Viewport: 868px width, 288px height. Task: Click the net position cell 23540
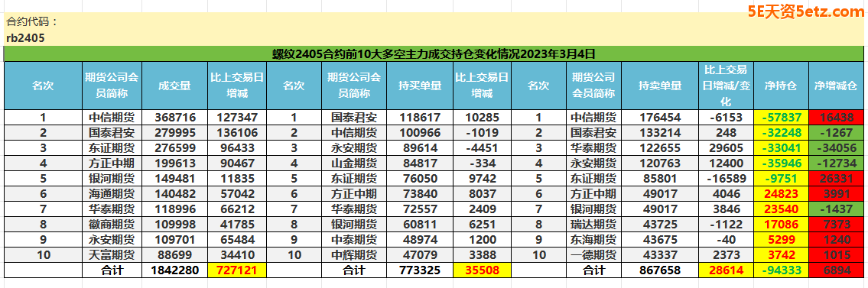pos(781,209)
